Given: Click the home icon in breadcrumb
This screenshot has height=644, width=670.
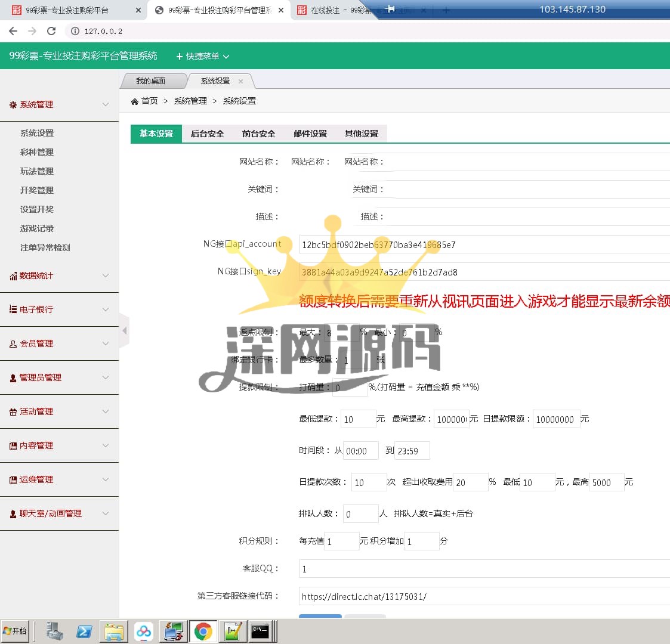Looking at the screenshot, I should pyautogui.click(x=135, y=101).
